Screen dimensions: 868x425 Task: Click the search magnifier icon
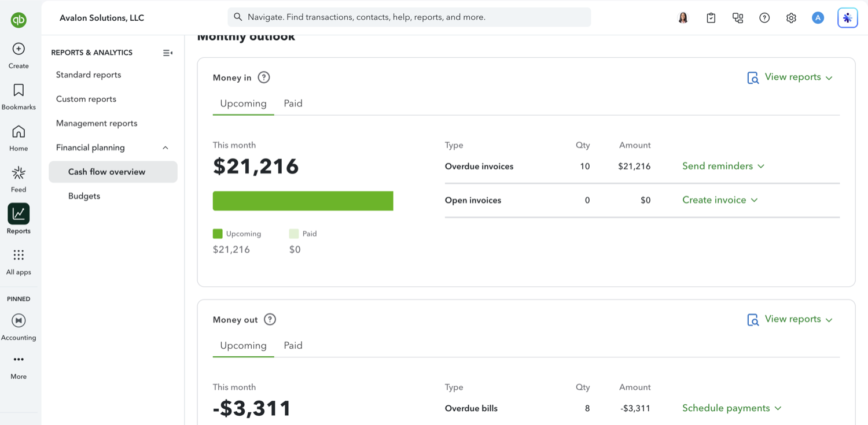238,17
